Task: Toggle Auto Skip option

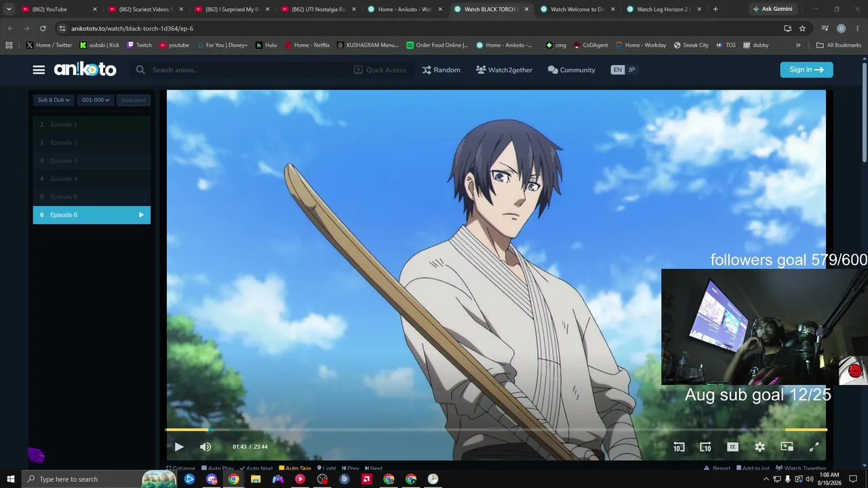Action: (295, 468)
